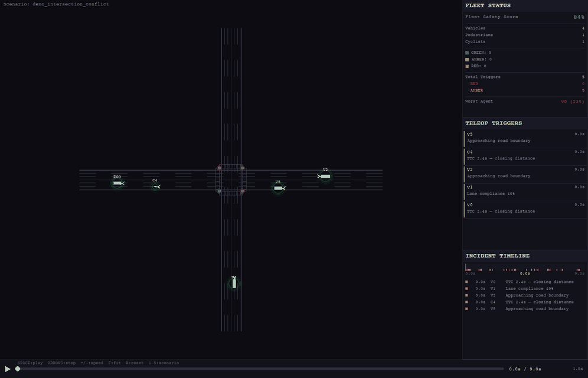The width and height of the screenshot is (588, 378).
Task: Click the Vehicles count row
Action: pyautogui.click(x=525, y=28)
